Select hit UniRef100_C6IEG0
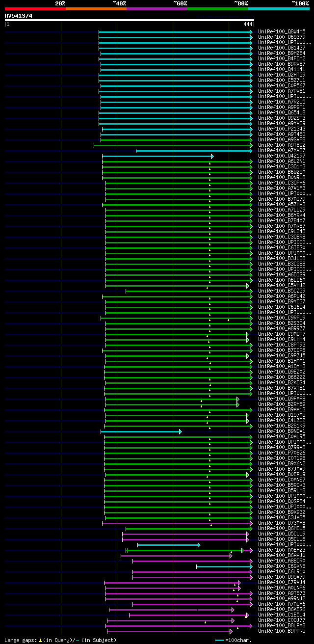This screenshot has width=314, height=644. [282, 247]
